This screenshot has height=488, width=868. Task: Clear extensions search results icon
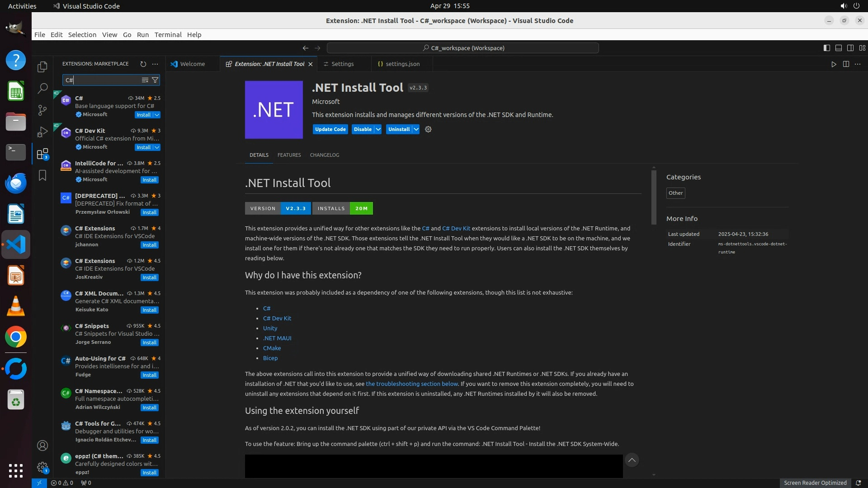tap(145, 80)
